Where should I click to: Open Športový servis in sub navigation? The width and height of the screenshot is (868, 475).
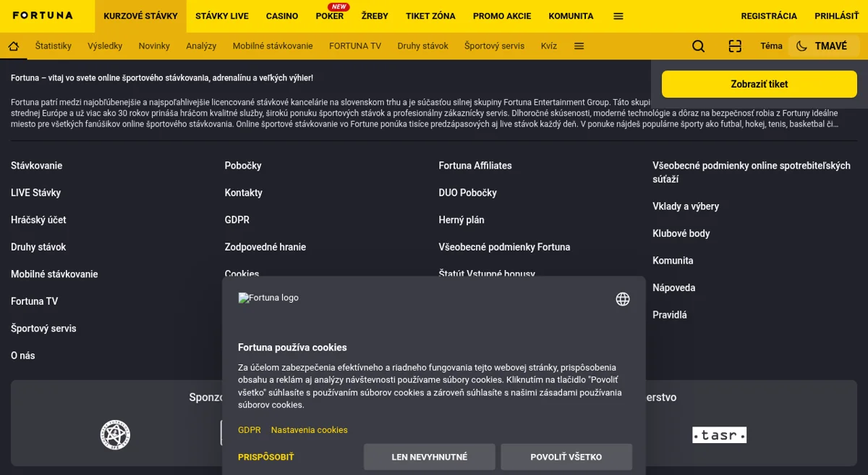pos(494,46)
